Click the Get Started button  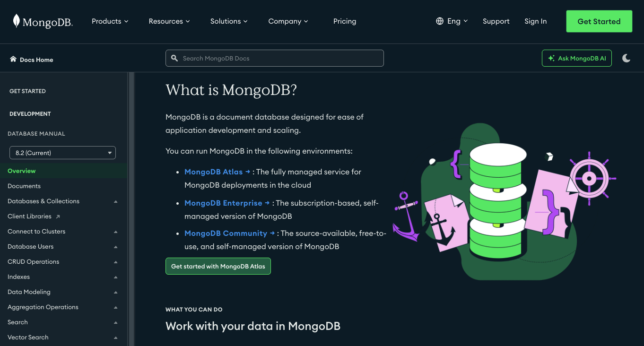coord(599,21)
